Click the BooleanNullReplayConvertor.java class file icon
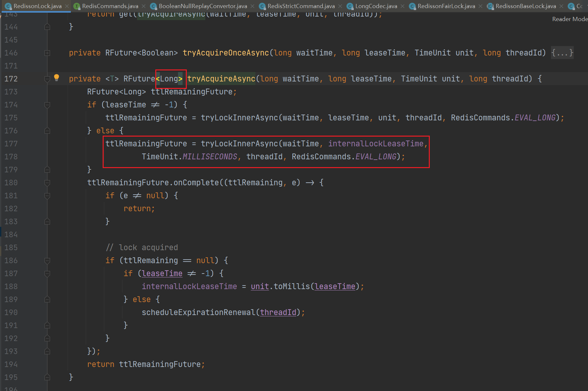The image size is (588, 391). (153, 6)
